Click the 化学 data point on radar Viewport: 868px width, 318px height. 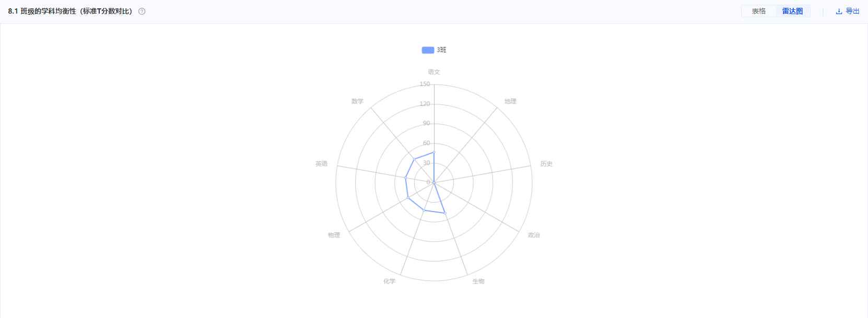click(424, 210)
